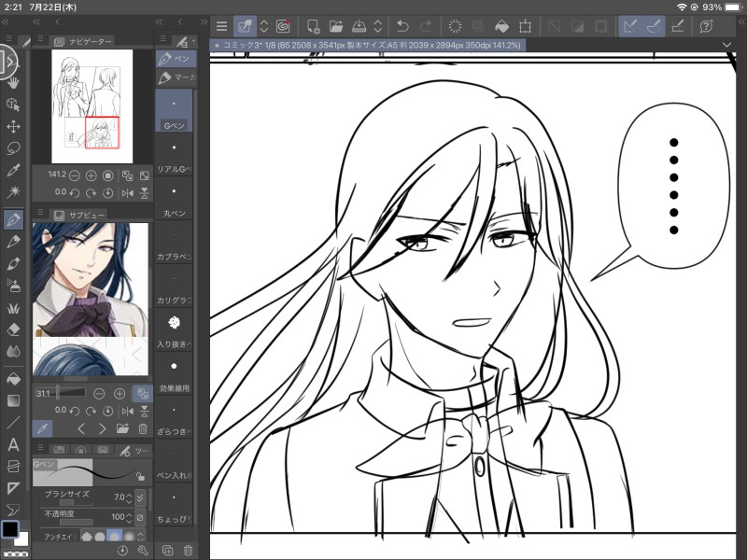Open Clip Studio launcher icon
The height and width of the screenshot is (560, 747).
coord(283,26)
